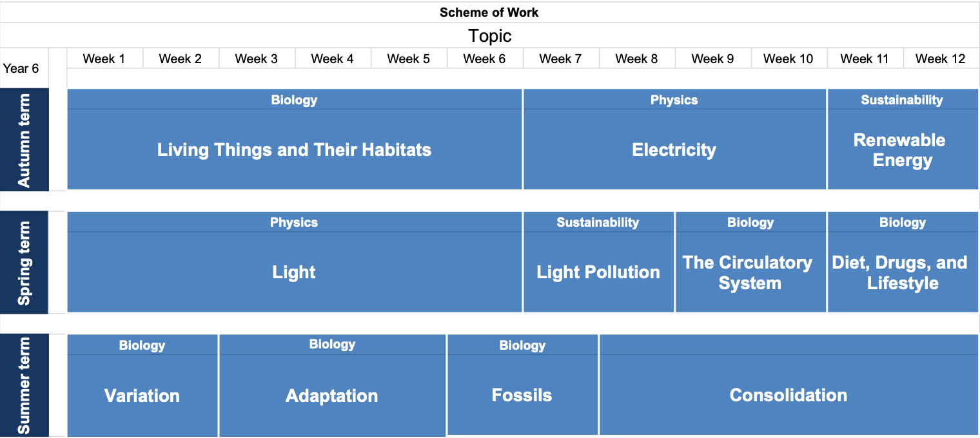Select Diet, Drugs, and Lifestyle block

click(901, 272)
